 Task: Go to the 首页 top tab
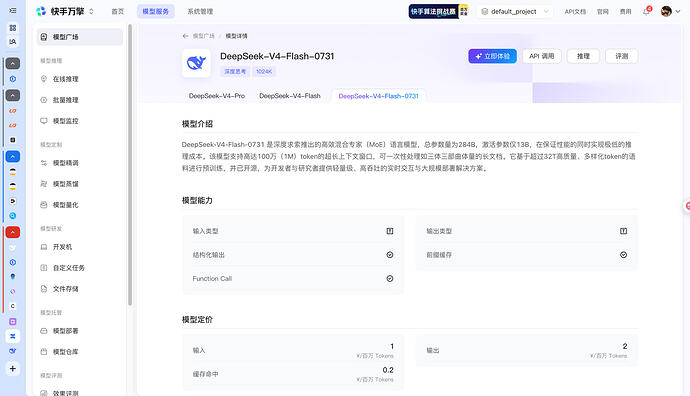(117, 11)
